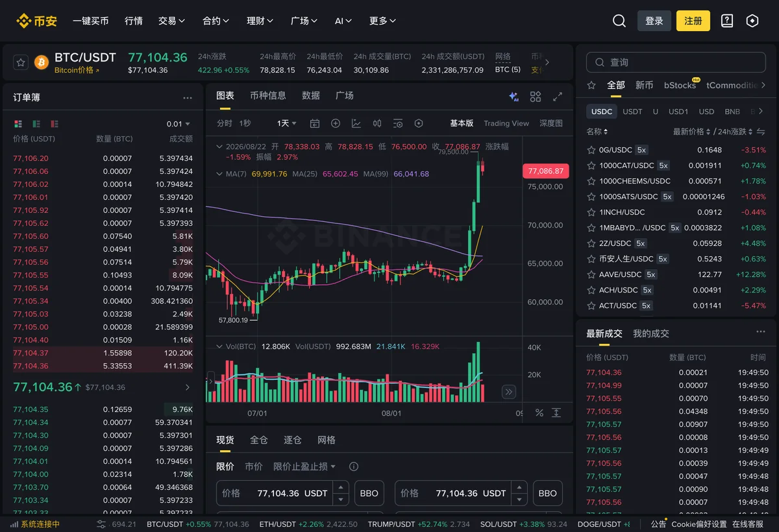Select the 1秒 time interval
The image size is (779, 532).
click(x=245, y=123)
